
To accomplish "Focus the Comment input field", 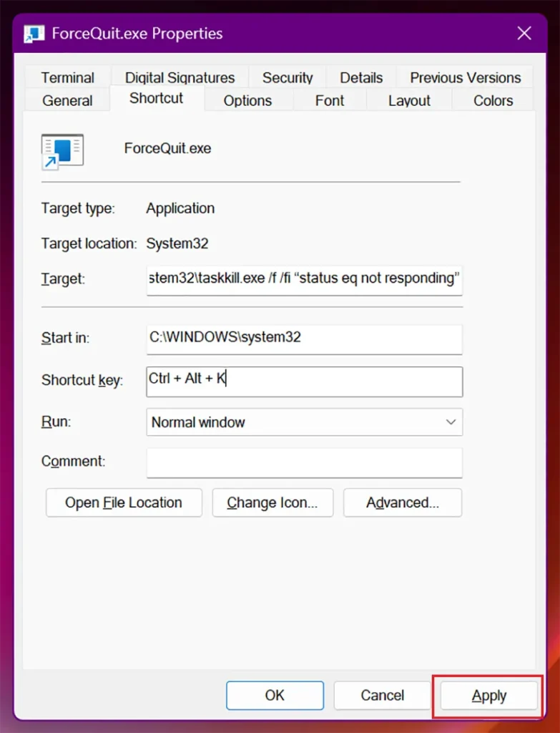I will (305, 463).
